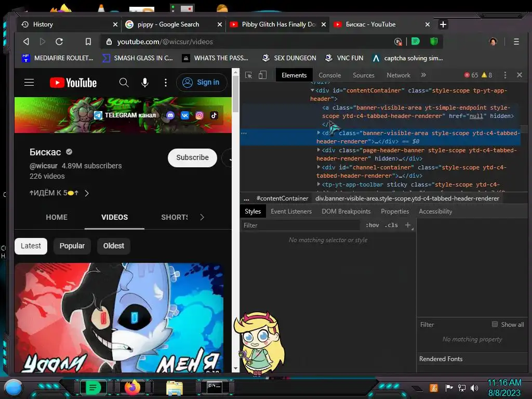The height and width of the screenshot is (399, 532).
Task: Open the MEDIAFIRE ROULET... bookmark
Action: pyautogui.click(x=57, y=58)
